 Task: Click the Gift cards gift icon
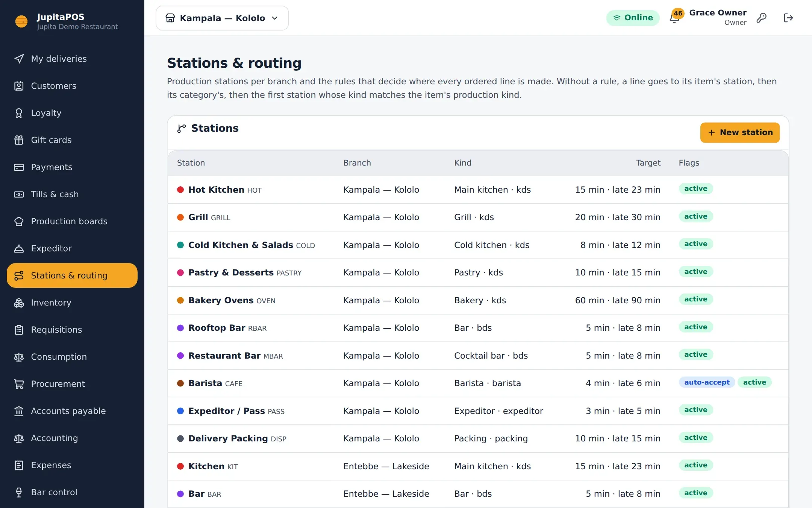tap(19, 140)
